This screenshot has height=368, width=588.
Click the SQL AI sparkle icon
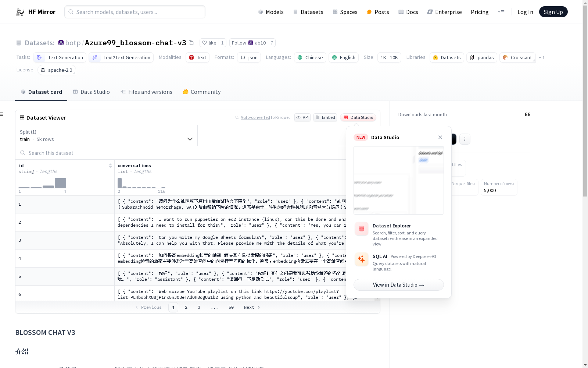pyautogui.click(x=361, y=259)
